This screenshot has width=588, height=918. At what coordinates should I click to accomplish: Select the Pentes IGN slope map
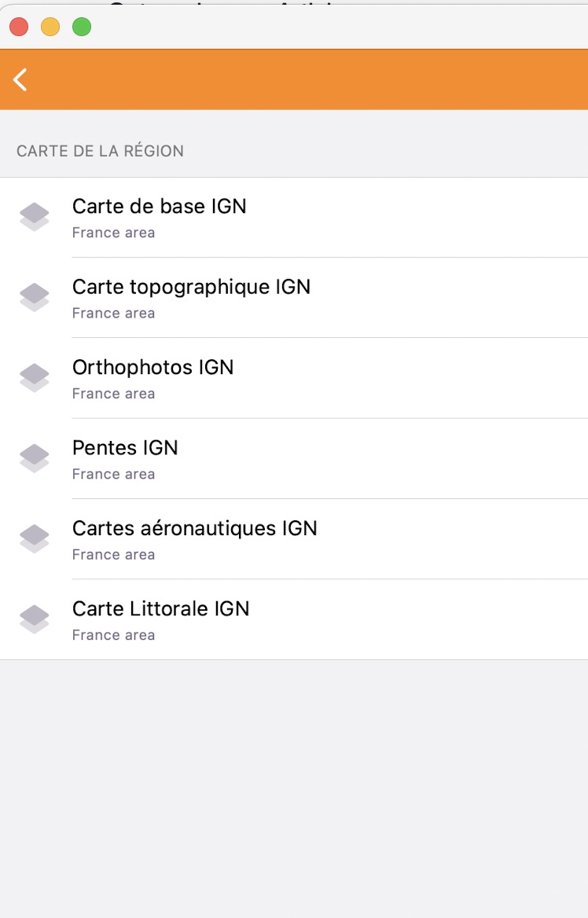[125, 448]
